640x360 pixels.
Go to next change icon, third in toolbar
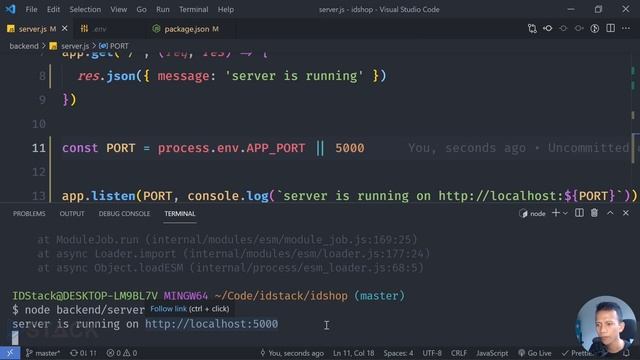pos(563,29)
